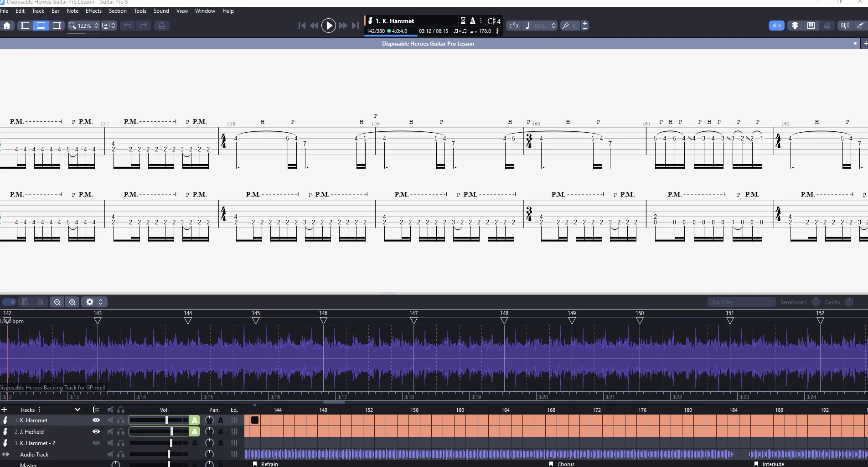
Task: Toggle the audio waveform view button
Action: (777, 26)
